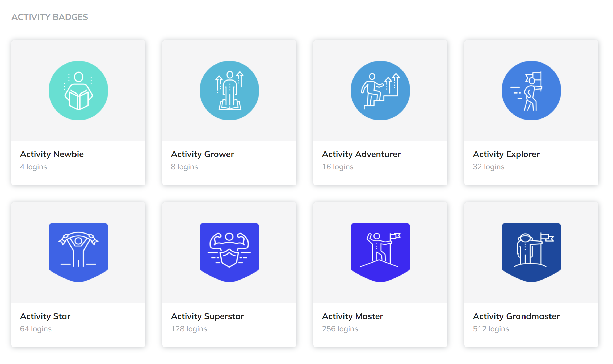Screen dimensions: 613x364
Task: Click the Activity Newbie reading badge icon
Action: pyautogui.click(x=78, y=91)
